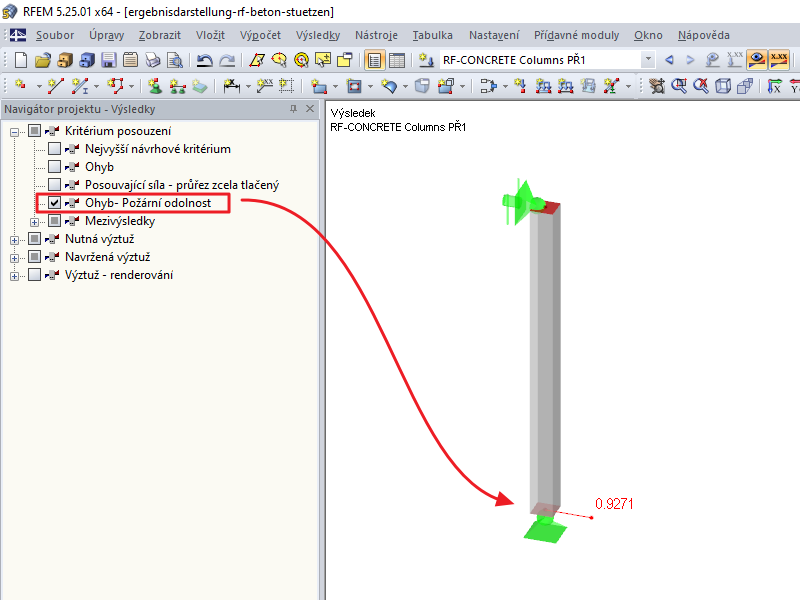Toggle the Nutná výztuž checkbox
Viewport: 800px width, 600px height.
(x=34, y=239)
